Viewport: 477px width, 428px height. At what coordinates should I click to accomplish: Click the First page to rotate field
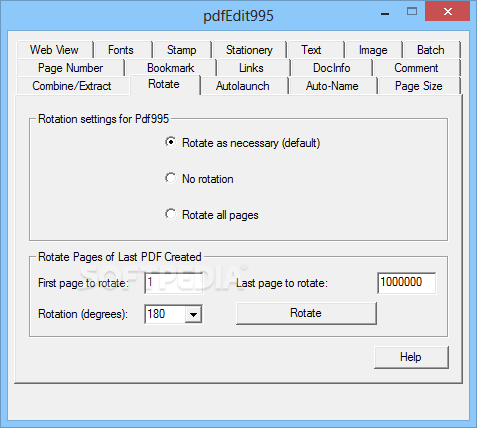pyautogui.click(x=174, y=283)
